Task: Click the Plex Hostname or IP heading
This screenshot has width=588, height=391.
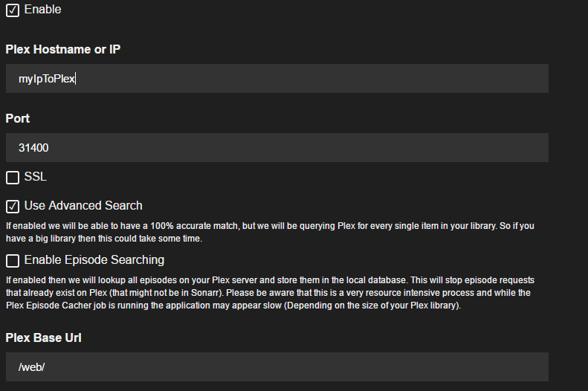Action: [x=63, y=49]
